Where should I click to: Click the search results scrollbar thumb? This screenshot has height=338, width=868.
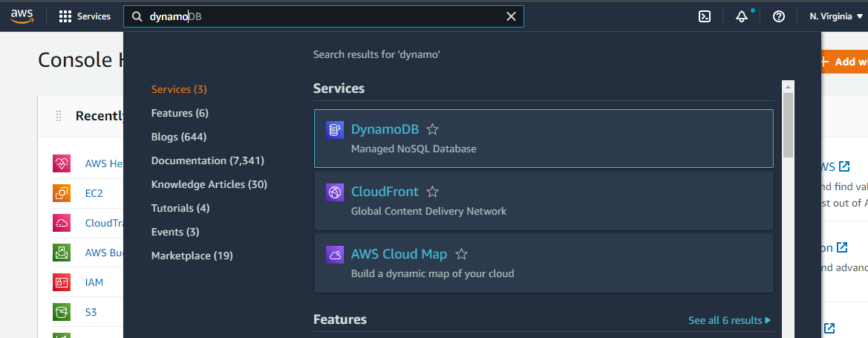click(788, 125)
